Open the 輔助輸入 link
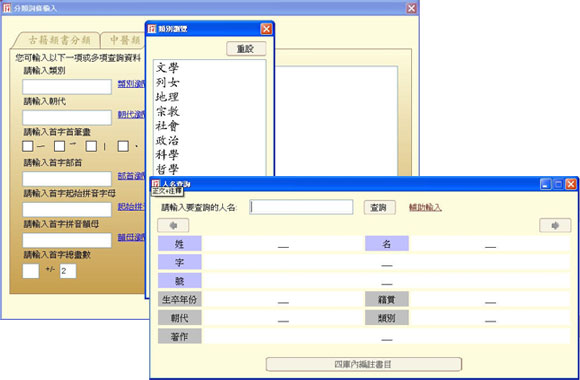The image size is (580, 380). (x=425, y=208)
